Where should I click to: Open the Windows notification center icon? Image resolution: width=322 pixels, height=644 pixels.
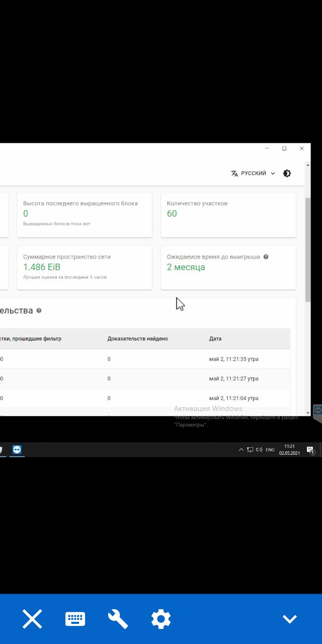[x=310, y=450]
